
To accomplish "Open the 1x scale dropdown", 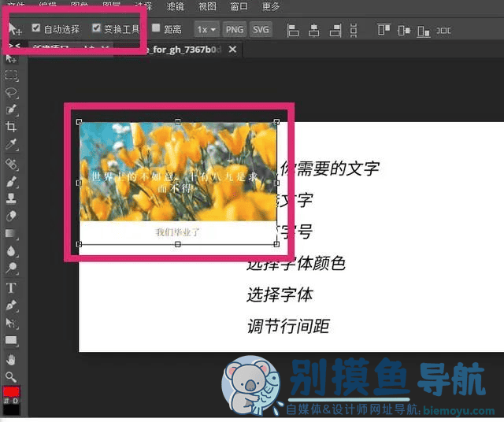I will pos(206,29).
